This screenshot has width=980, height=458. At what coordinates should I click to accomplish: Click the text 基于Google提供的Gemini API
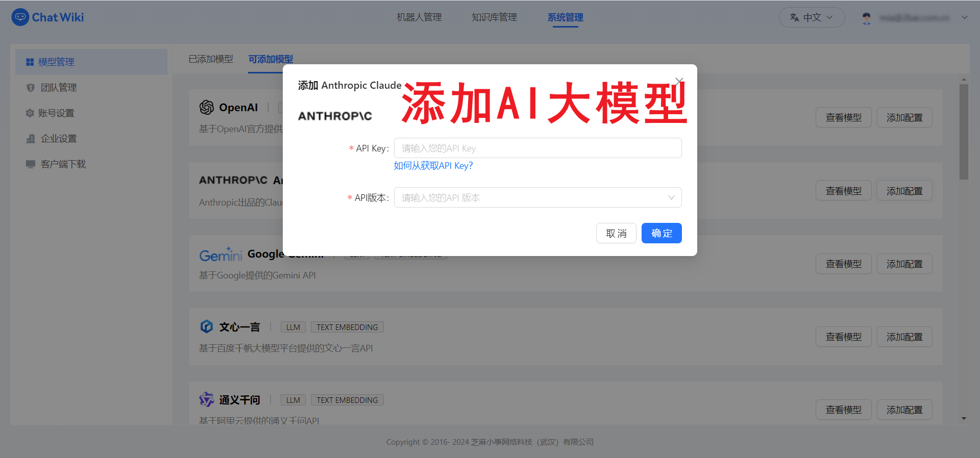click(257, 275)
